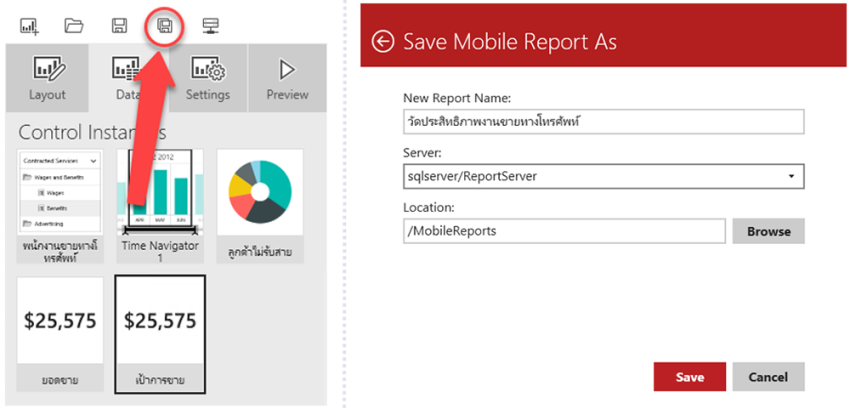Click the save floppy disk icon
Viewport: 850px width, 409px height.
click(119, 25)
